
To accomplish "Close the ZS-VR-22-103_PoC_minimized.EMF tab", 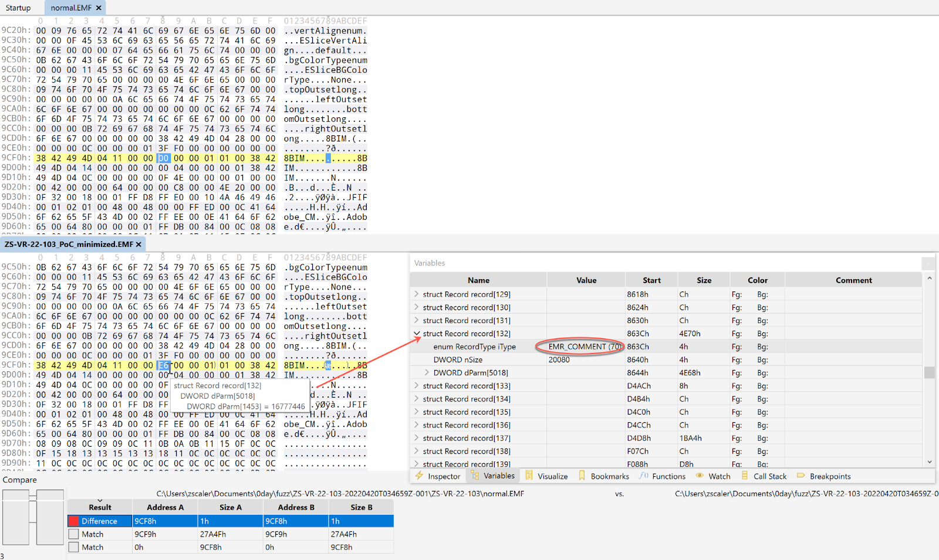I will tap(139, 244).
